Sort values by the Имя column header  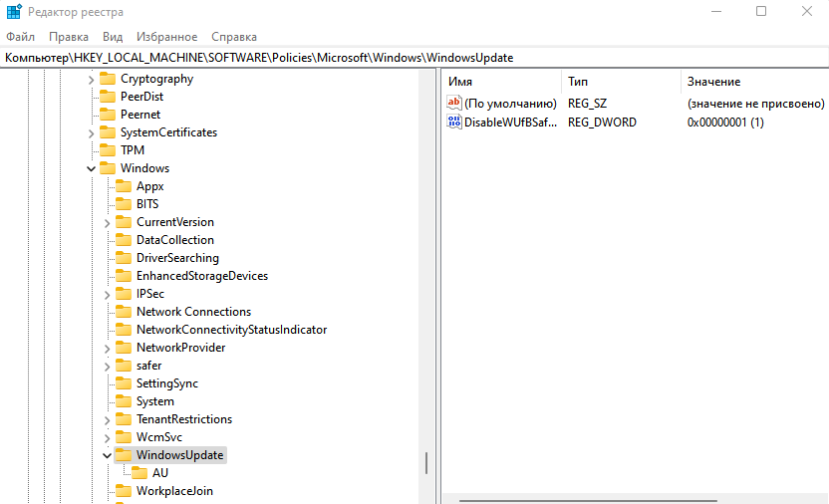coord(498,81)
